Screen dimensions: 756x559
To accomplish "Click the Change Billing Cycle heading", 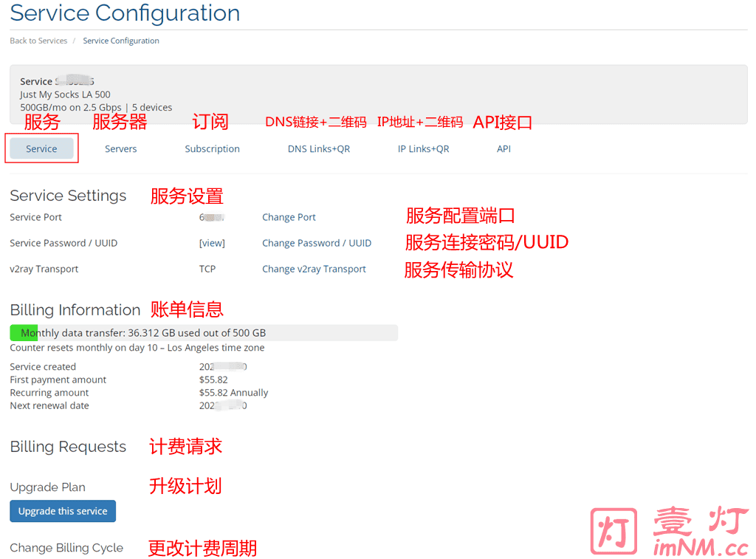I will coord(66,548).
